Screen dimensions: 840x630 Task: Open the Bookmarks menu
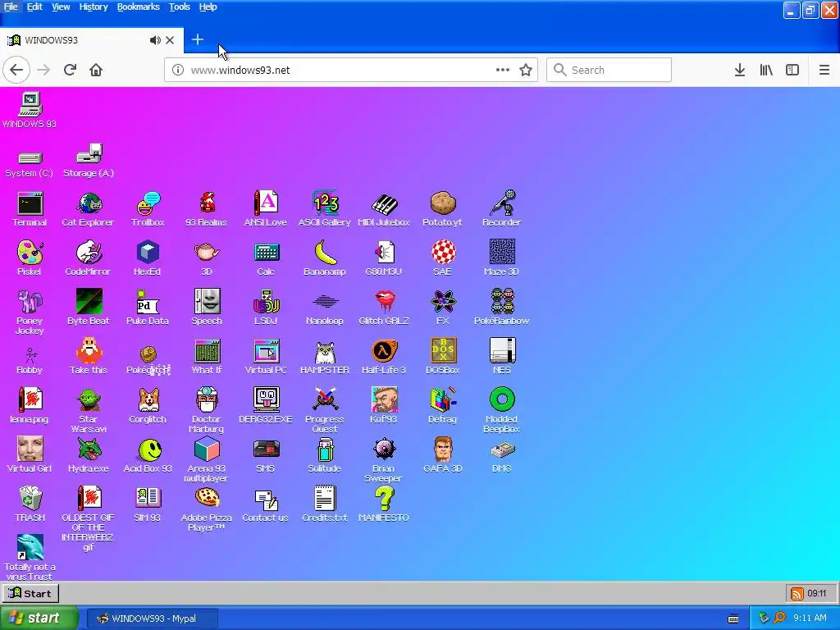pyautogui.click(x=138, y=7)
